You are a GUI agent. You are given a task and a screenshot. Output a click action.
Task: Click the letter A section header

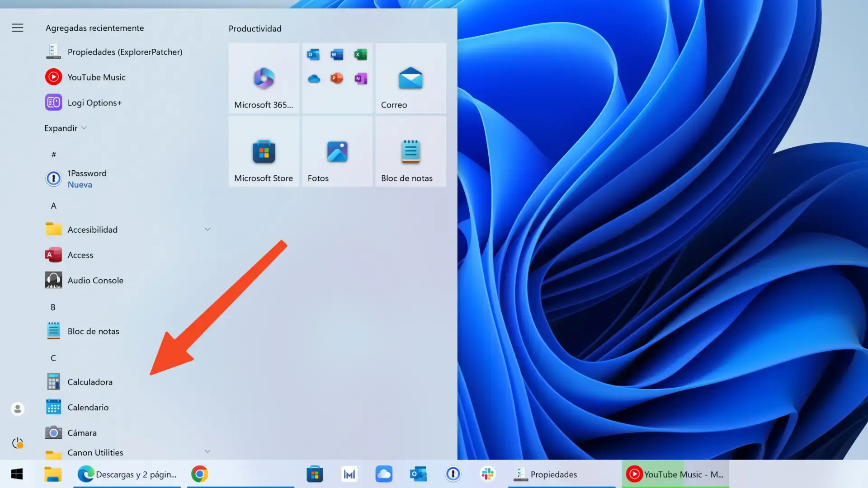coord(53,206)
